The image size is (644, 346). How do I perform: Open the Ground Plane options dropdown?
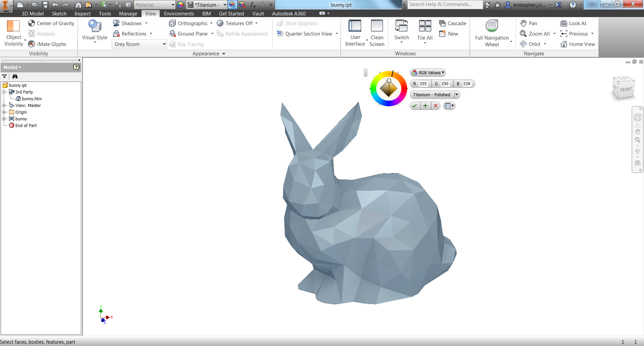tap(212, 34)
